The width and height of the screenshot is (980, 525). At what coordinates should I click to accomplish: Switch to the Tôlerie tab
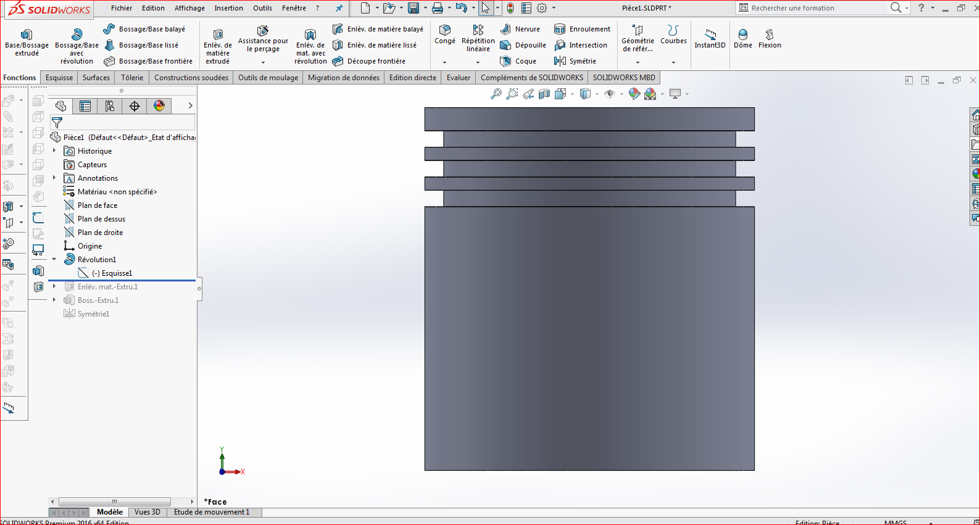pos(132,78)
